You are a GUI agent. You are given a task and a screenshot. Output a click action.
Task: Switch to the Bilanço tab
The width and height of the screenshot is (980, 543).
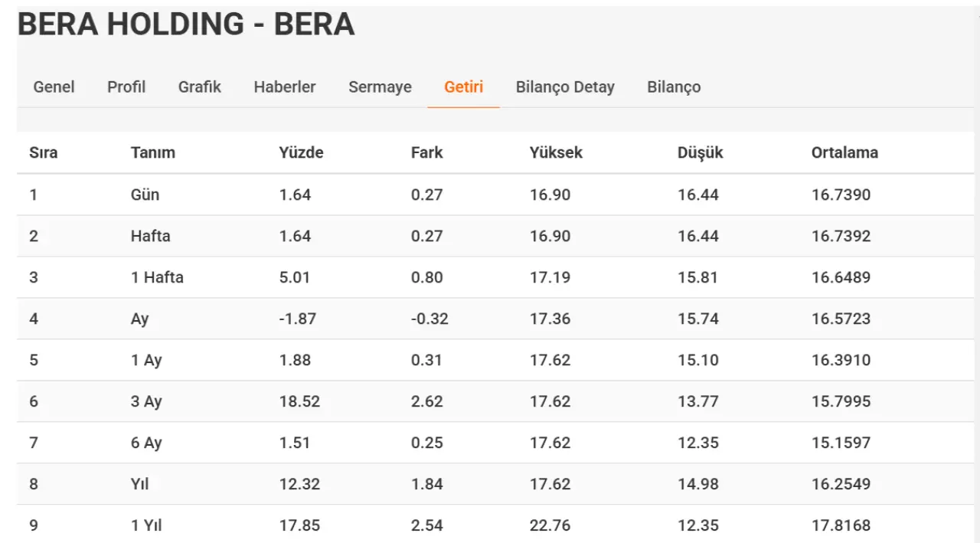point(674,87)
